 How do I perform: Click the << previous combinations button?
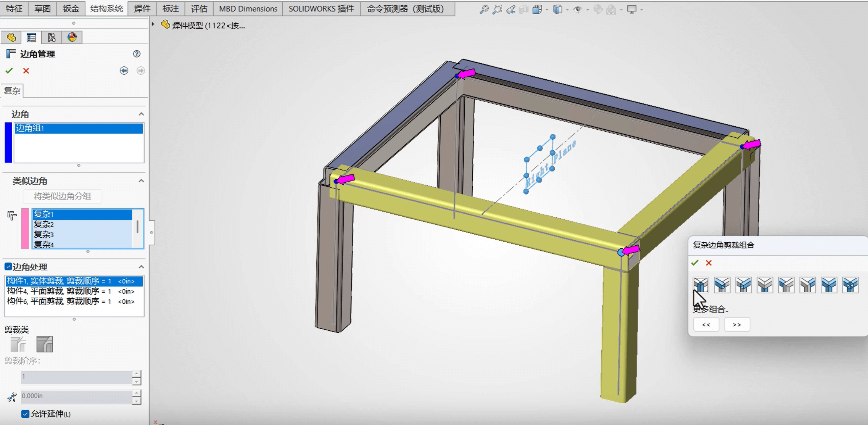(x=706, y=325)
